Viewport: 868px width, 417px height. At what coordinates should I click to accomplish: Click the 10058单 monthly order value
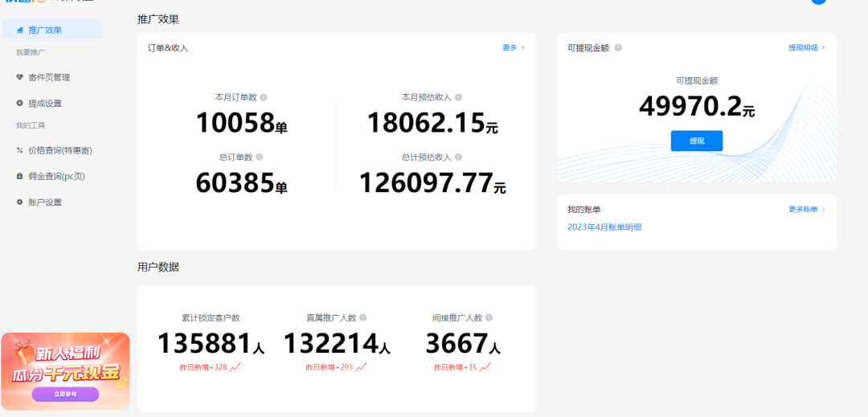[242, 123]
